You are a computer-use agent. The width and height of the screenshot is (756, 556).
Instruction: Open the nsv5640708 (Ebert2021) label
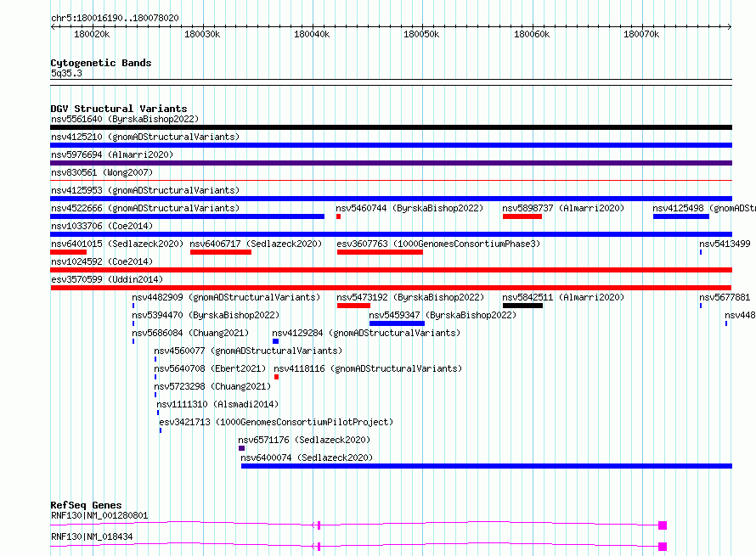[210, 368]
